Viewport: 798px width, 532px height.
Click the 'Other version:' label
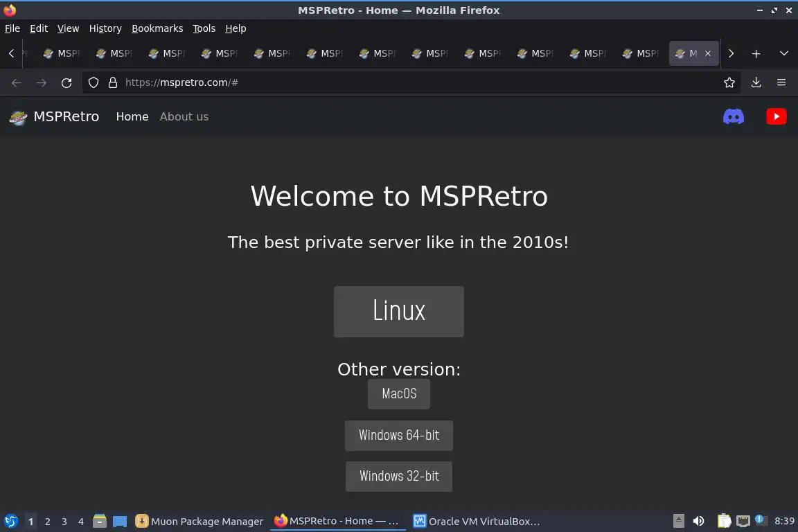pos(399,369)
